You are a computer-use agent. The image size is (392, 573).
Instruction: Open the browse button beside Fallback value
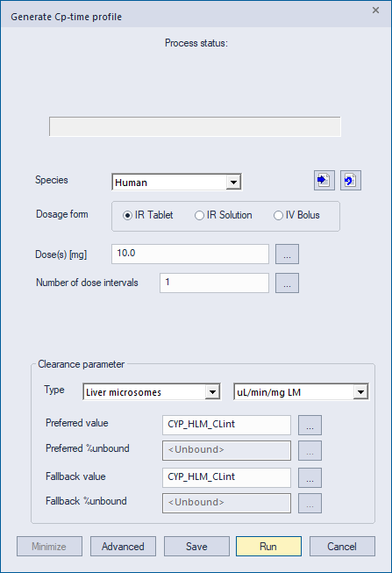click(x=310, y=477)
